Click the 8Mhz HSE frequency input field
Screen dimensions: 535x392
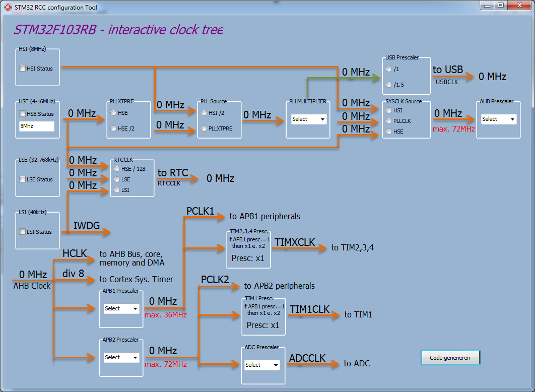click(37, 126)
